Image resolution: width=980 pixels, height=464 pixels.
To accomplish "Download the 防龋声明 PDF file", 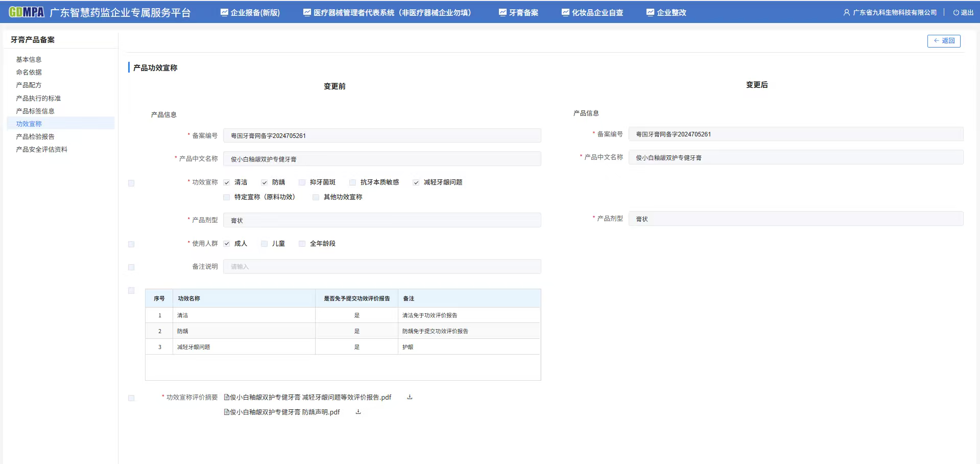I will click(x=357, y=412).
